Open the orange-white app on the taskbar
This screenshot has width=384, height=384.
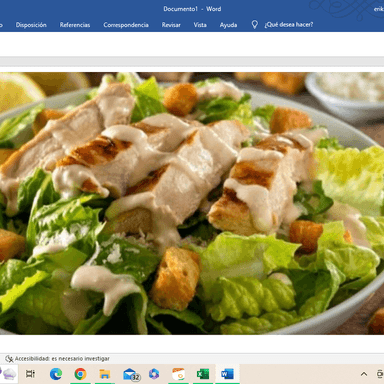click(178, 374)
